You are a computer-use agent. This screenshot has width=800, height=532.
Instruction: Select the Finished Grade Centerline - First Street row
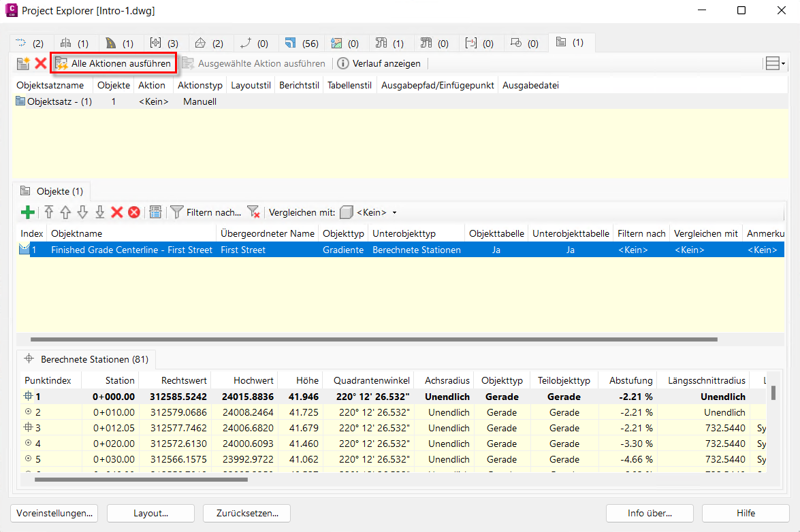tap(400, 250)
